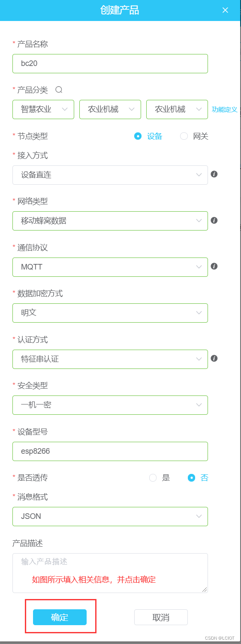Image resolution: width=241 pixels, height=644 pixels.
Task: Close the 创建产品 dialog with the X
Action: click(225, 10)
